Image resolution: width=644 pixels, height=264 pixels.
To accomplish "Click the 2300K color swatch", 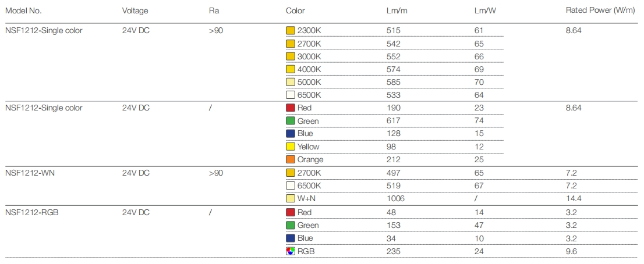I will point(291,31).
